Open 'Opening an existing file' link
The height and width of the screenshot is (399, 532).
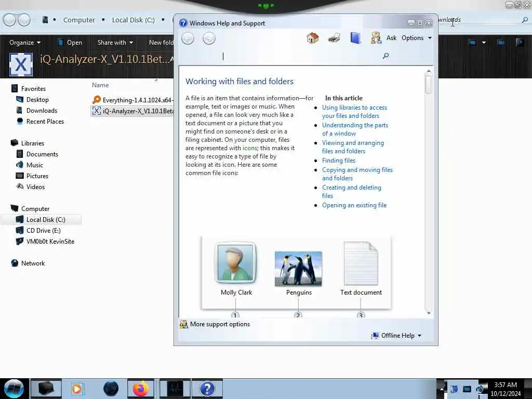354,205
